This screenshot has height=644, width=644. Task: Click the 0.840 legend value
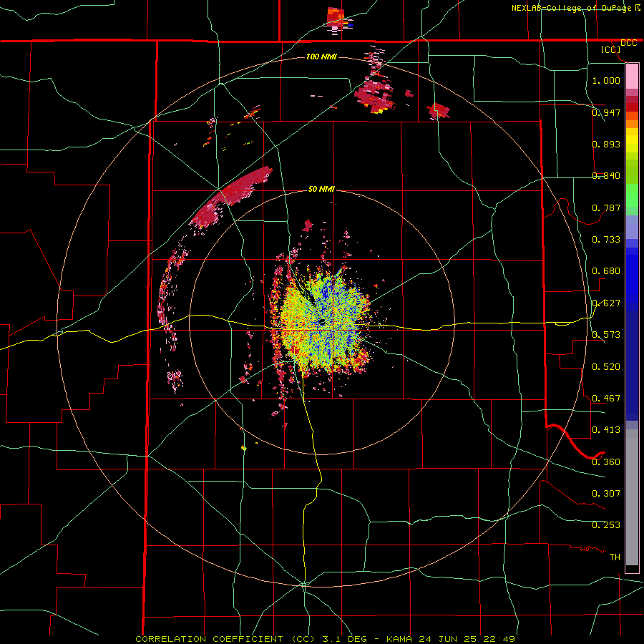[606, 176]
